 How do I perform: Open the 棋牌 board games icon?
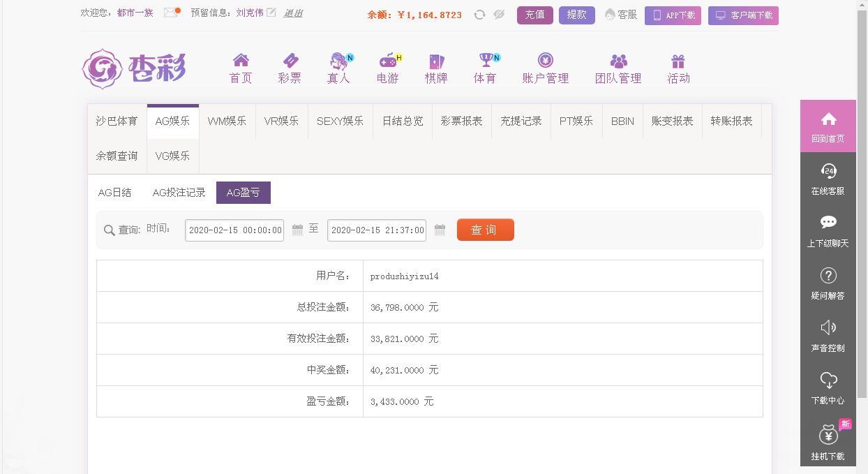435,68
